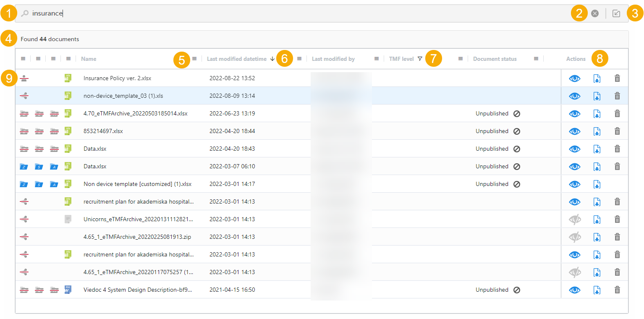Click the TMF level filter icon
This screenshot has width=644, height=319.
[x=420, y=59]
